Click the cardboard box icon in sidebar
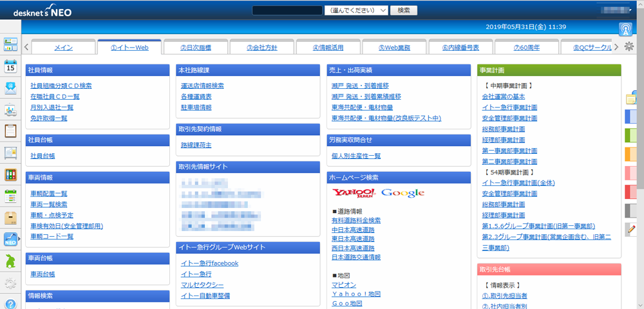 pos(10,218)
